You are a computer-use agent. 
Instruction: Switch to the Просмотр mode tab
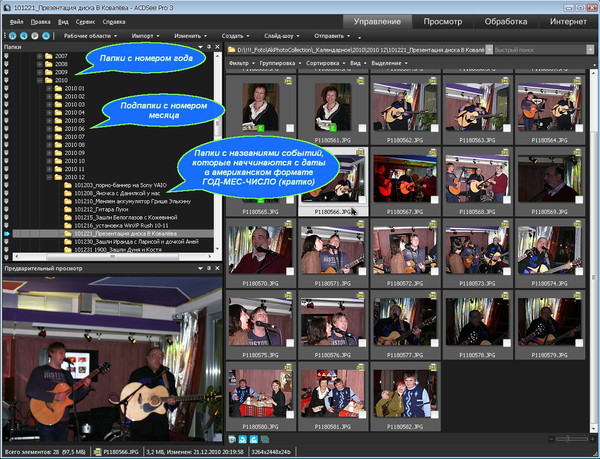442,22
